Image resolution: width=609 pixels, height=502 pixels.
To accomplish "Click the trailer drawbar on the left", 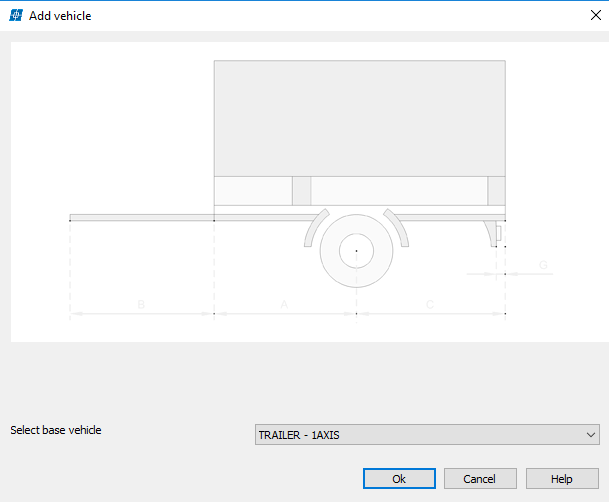I will (x=141, y=217).
